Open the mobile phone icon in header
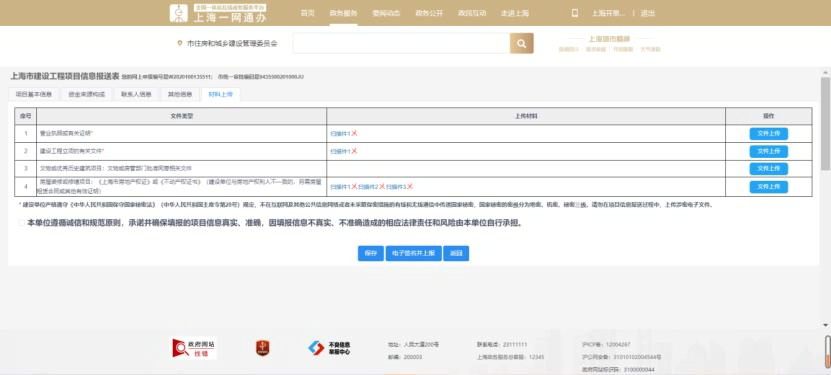The width and height of the screenshot is (831, 375). (x=574, y=13)
